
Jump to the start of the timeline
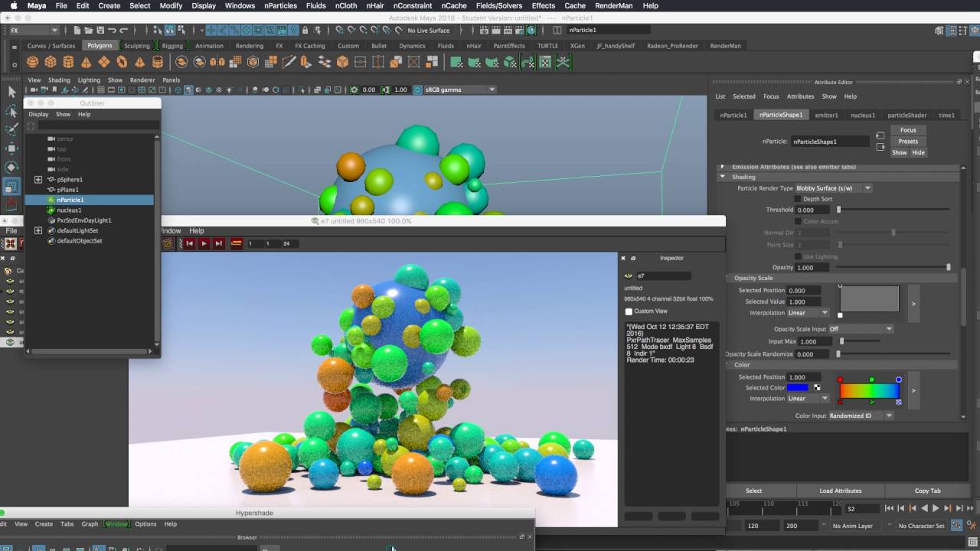pyautogui.click(x=889, y=508)
